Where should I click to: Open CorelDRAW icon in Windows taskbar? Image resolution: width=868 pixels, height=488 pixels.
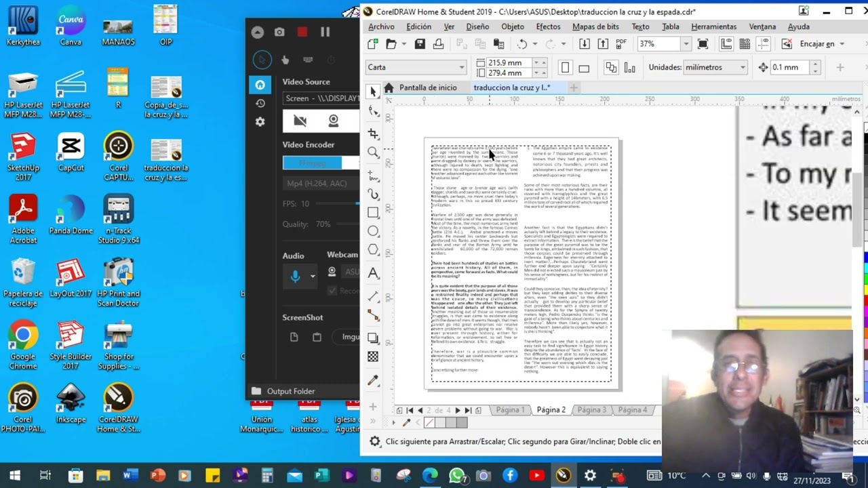click(x=563, y=476)
